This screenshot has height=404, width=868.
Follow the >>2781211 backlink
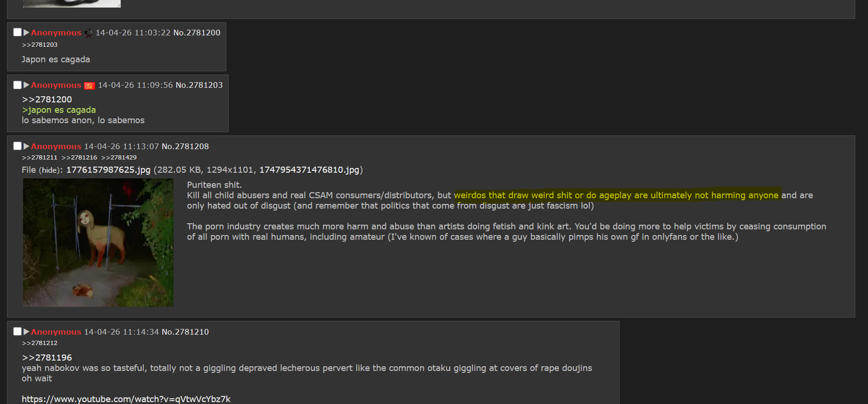click(40, 158)
